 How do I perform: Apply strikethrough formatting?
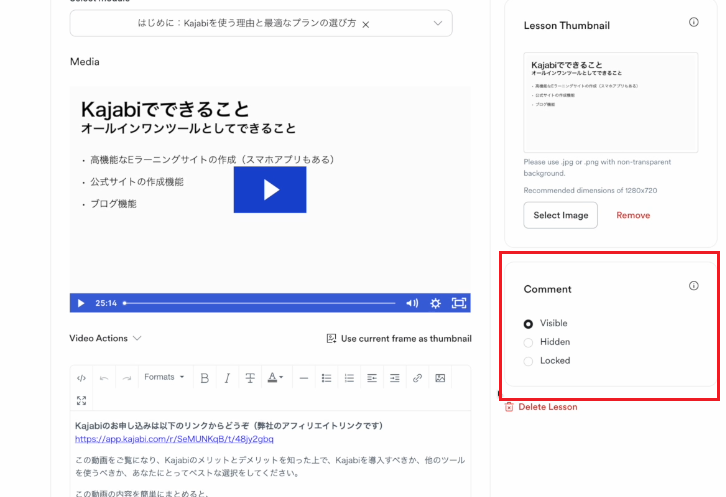pos(250,378)
